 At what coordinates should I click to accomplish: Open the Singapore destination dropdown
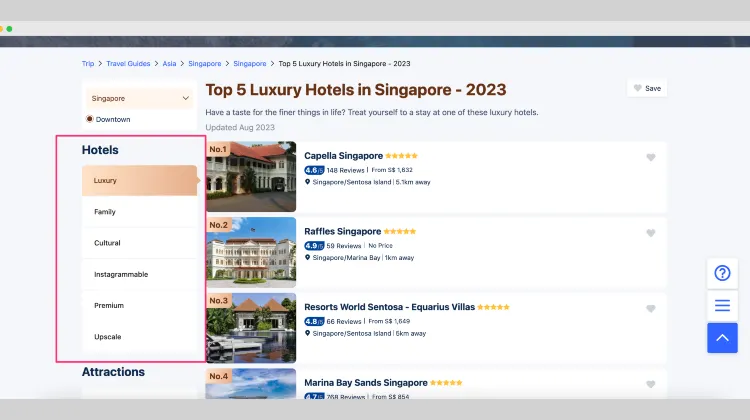coord(140,98)
